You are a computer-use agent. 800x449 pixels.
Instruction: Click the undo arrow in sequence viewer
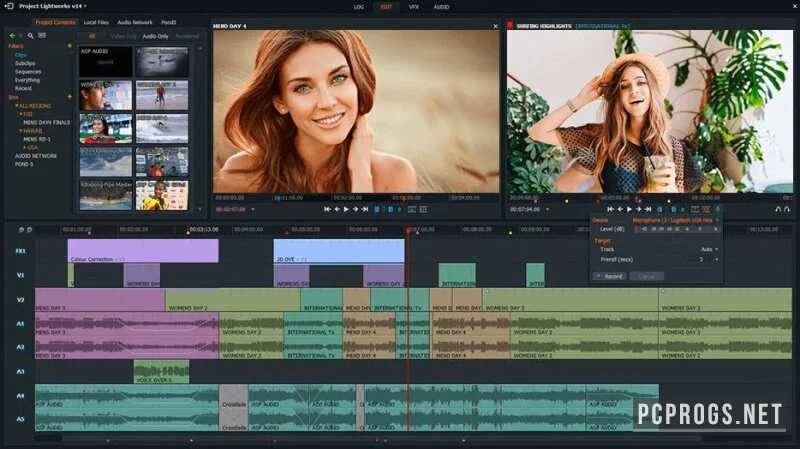tap(778, 209)
